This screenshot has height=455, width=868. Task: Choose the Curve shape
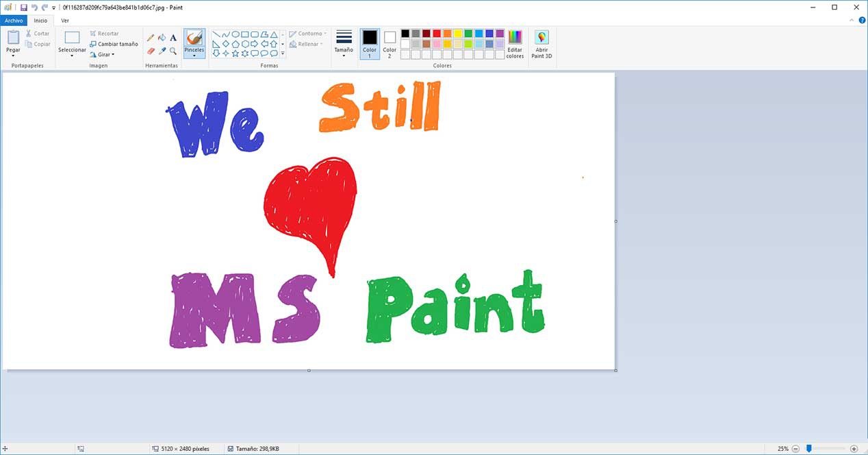226,34
